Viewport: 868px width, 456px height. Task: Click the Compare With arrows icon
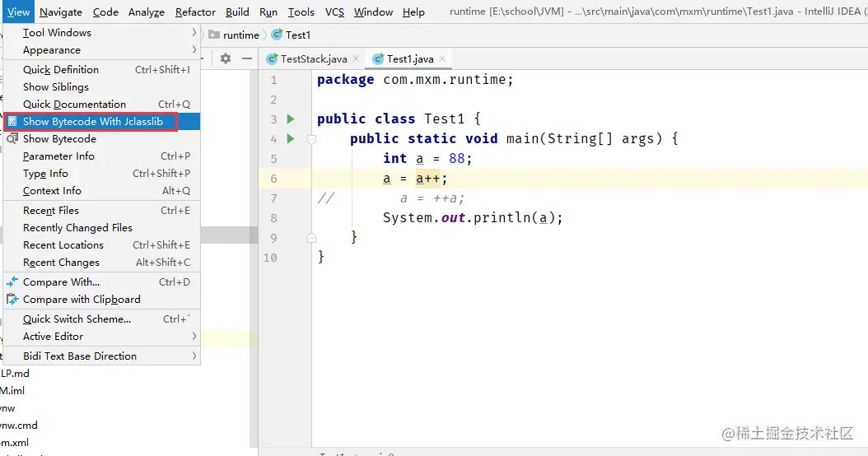coord(12,282)
